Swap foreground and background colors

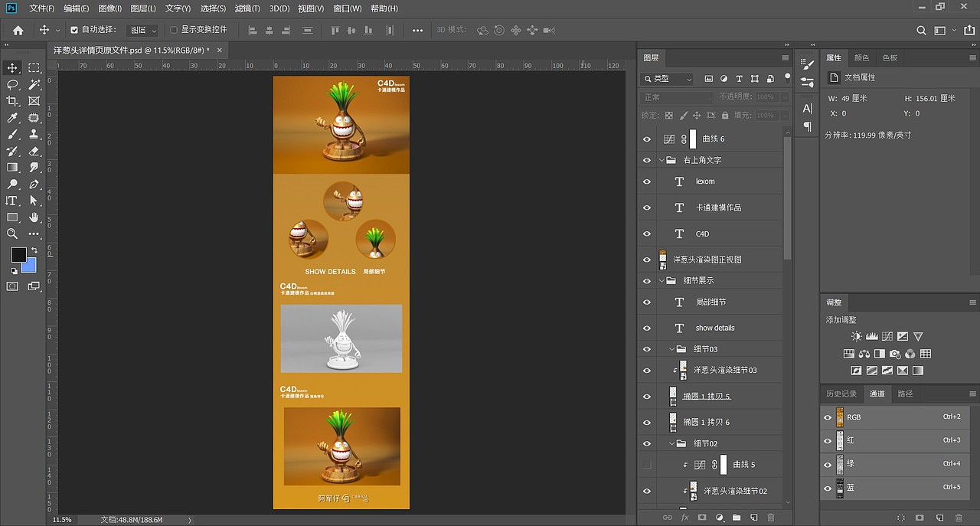pyautogui.click(x=34, y=250)
